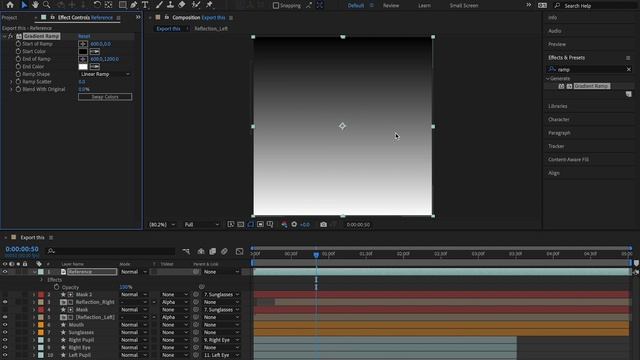Viewport: 640px width, 360px height.
Task: Click Reset link for Gradient Ramp
Action: [84, 36]
